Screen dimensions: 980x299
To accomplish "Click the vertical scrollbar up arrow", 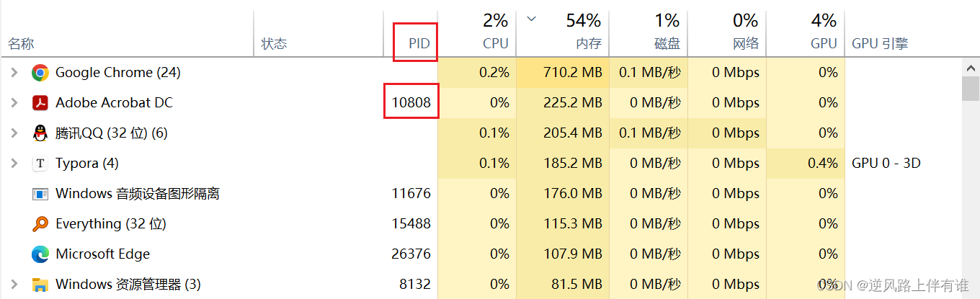I will pyautogui.click(x=971, y=68).
